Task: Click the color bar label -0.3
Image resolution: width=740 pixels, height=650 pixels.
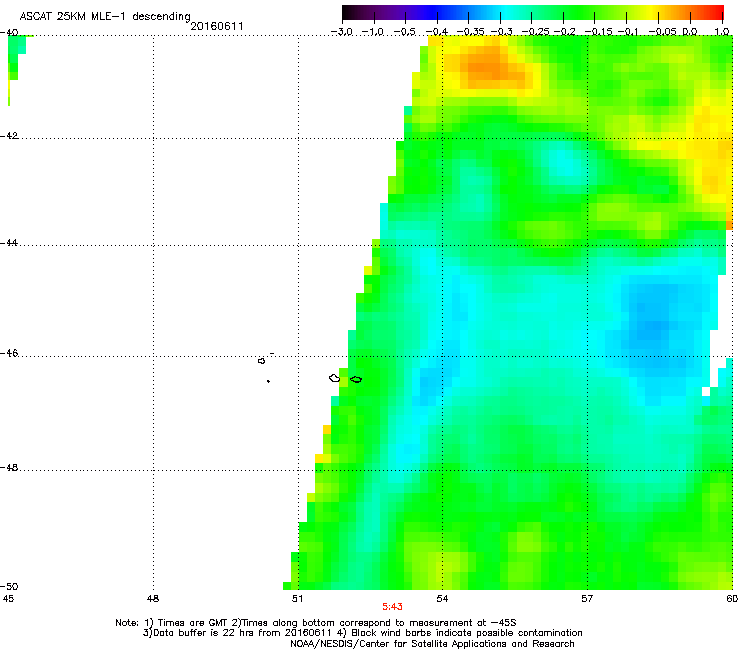Action: [x=501, y=32]
